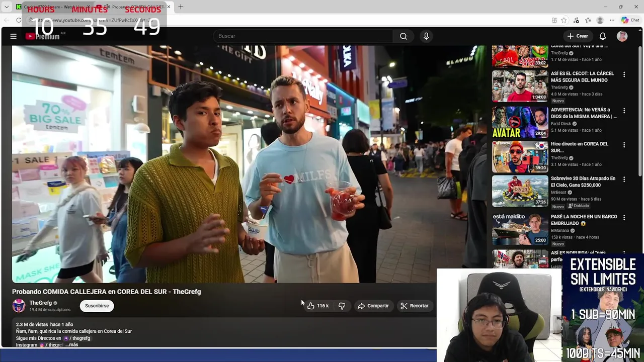This screenshot has height=362, width=644.
Task: Go back with the browser back arrow
Action: tap(6, 20)
